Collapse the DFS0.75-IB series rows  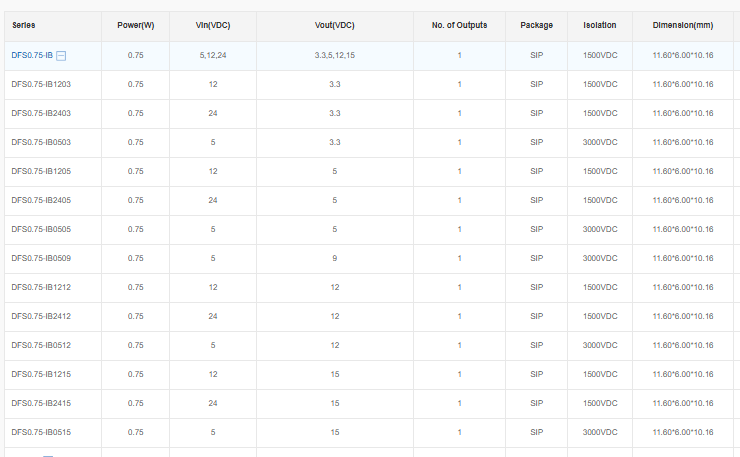tap(61, 56)
